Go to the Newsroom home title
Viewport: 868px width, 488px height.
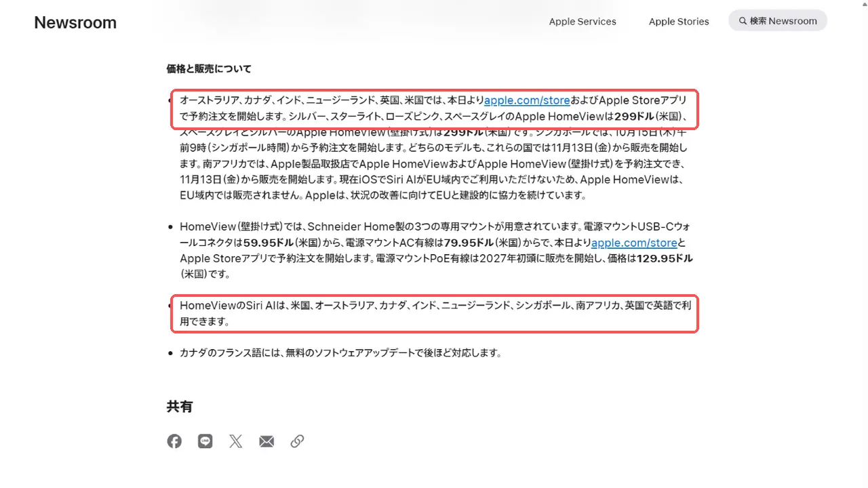[x=75, y=22]
